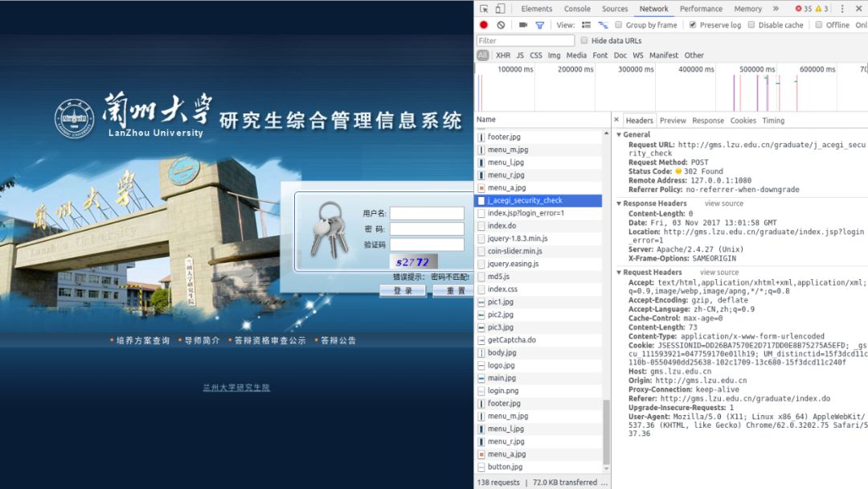This screenshot has width=868, height=489.
Task: Clear the network log icon
Action: [501, 25]
